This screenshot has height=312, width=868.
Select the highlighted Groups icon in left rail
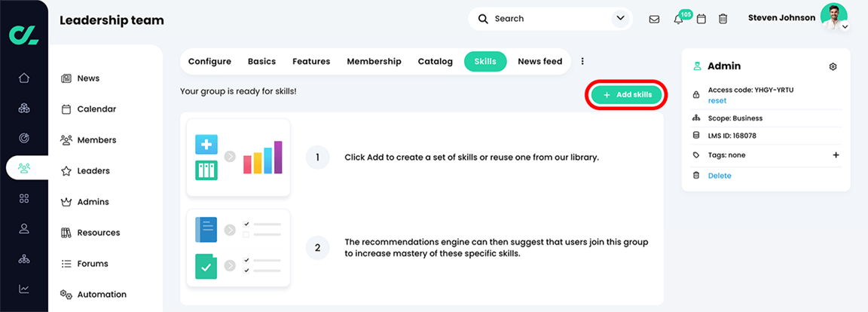[24, 167]
